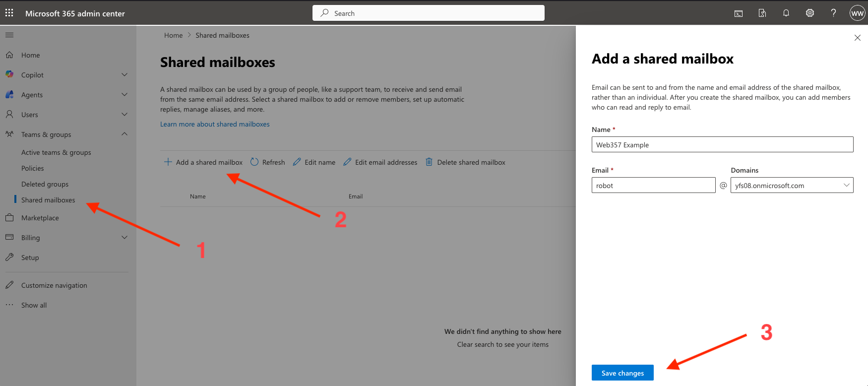Click the Email field containing robot
Screen dimensions: 868x386
(x=653, y=185)
